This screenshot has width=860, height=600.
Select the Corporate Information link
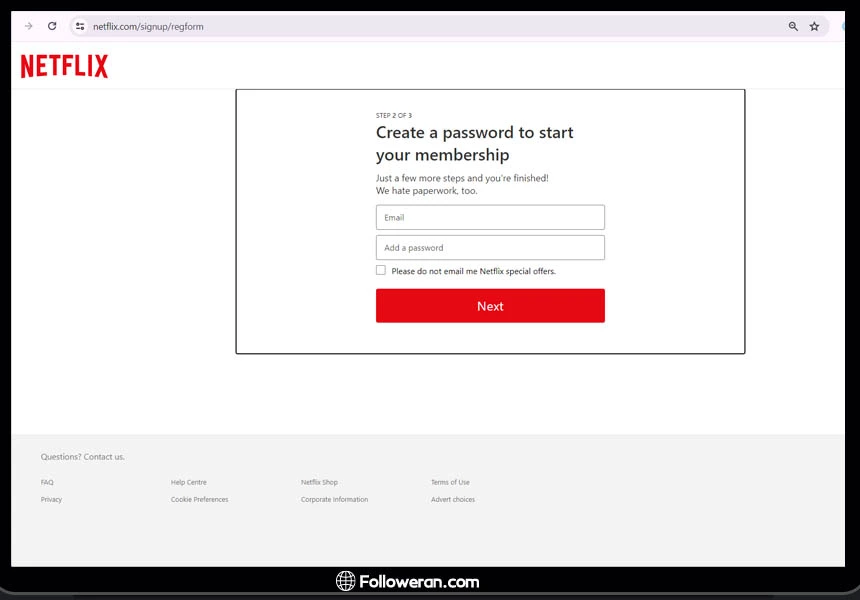tap(334, 499)
